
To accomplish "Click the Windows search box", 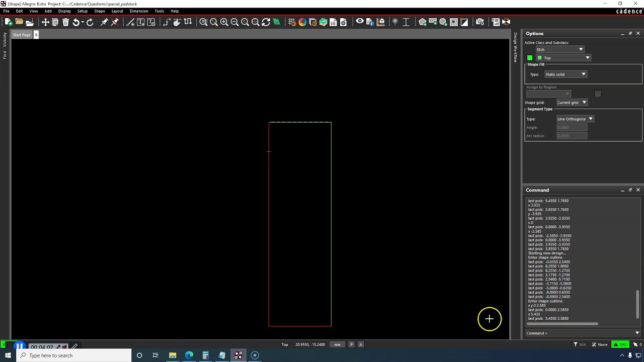I will pos(73,355).
